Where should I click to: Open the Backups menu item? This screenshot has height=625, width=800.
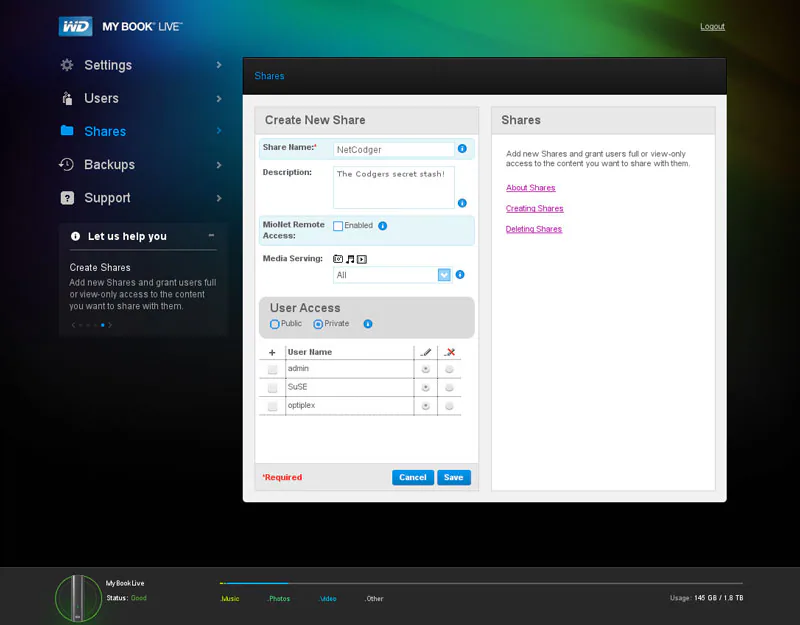[110, 164]
